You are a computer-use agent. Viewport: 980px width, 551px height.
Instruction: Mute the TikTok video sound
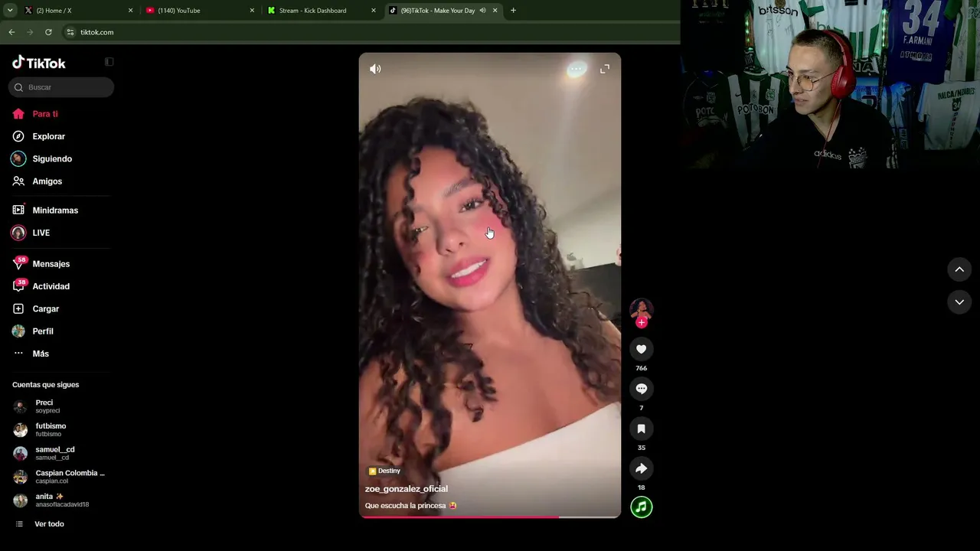(375, 69)
